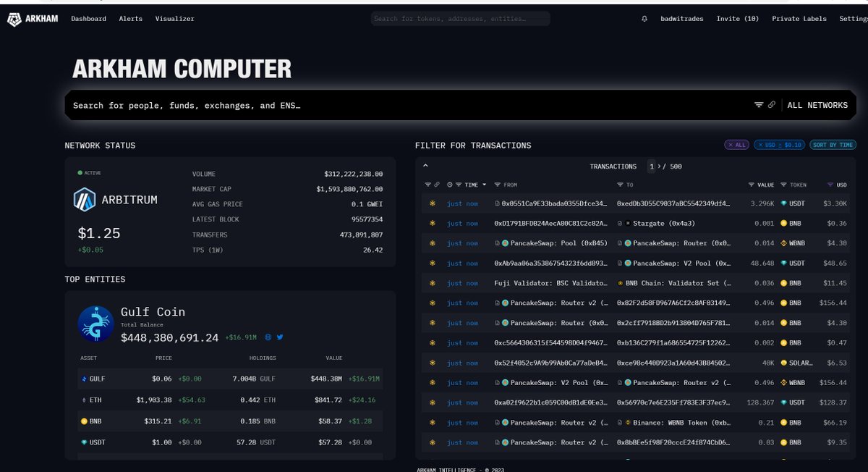Click the USDT token icon in the $3.30K row
Image resolution: width=868 pixels, height=472 pixels.
pyautogui.click(x=785, y=203)
